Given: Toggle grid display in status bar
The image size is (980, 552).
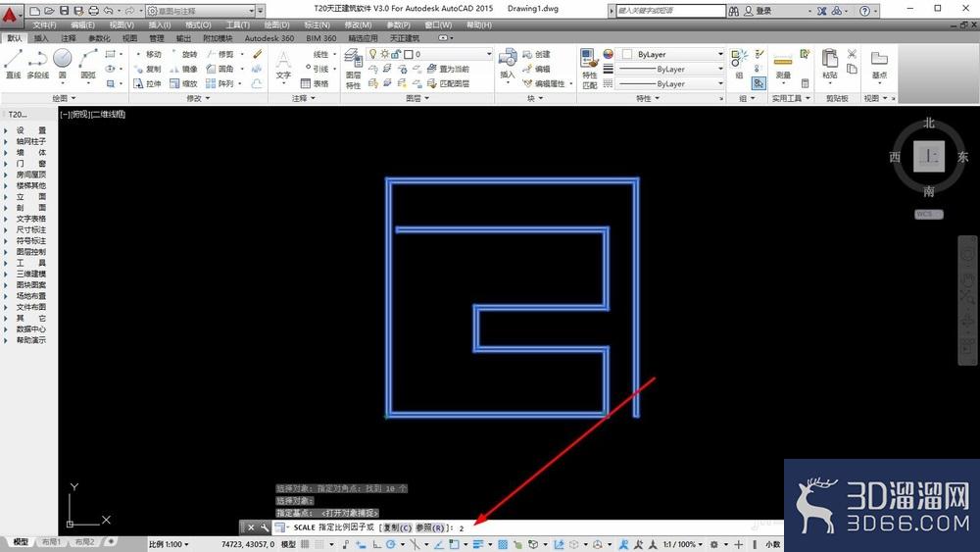Looking at the screenshot, I should click(306, 544).
